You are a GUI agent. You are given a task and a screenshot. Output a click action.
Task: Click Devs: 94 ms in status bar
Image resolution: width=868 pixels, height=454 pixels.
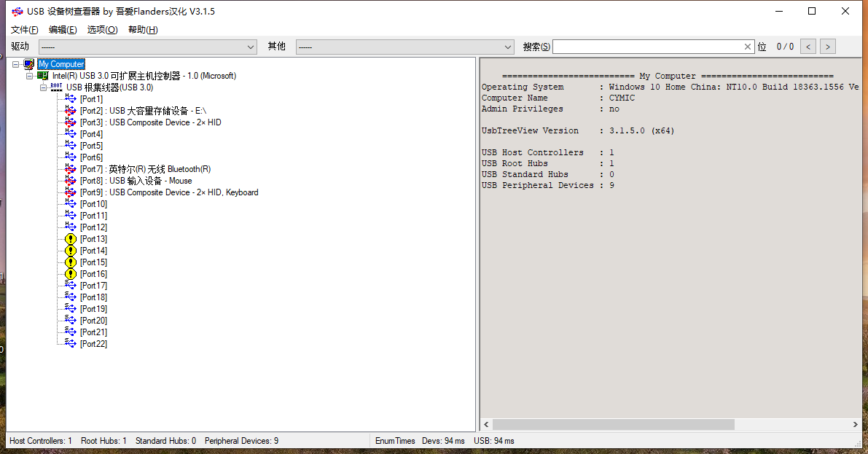pyautogui.click(x=443, y=441)
